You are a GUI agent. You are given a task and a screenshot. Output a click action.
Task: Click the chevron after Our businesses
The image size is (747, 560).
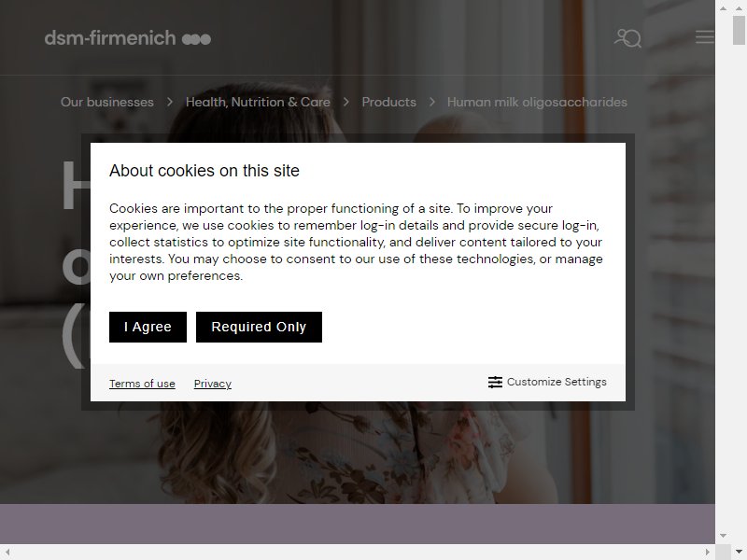170,102
